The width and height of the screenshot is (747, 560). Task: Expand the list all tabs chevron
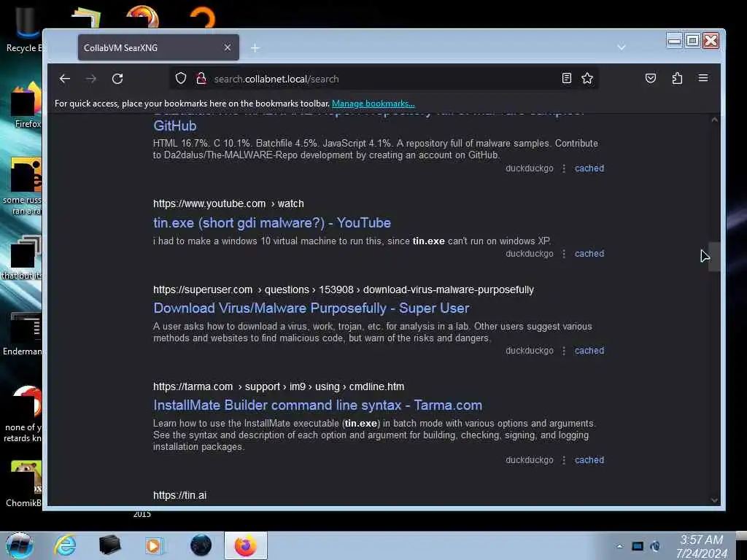click(x=622, y=47)
